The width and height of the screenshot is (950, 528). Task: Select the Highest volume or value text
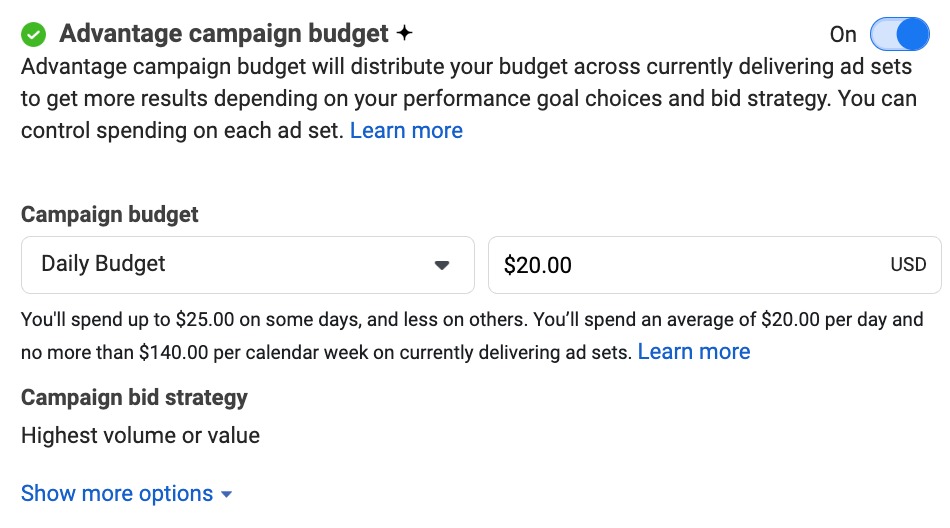pyautogui.click(x=140, y=436)
